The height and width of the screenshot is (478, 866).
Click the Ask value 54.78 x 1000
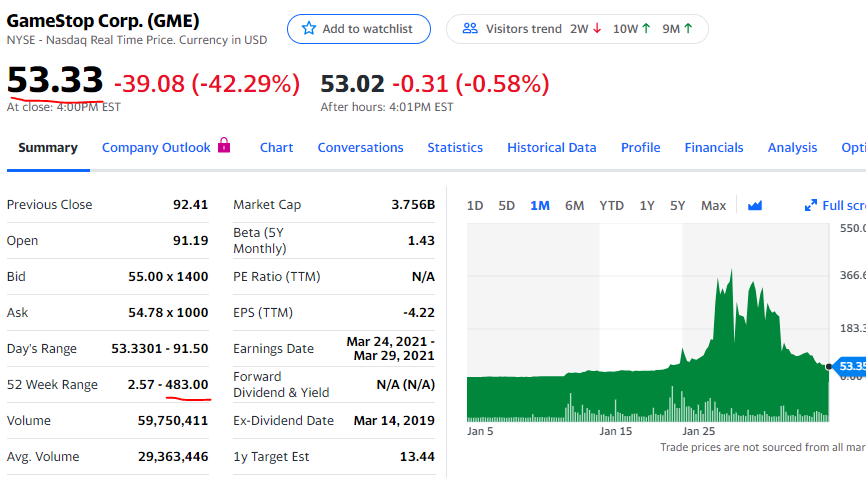point(168,312)
